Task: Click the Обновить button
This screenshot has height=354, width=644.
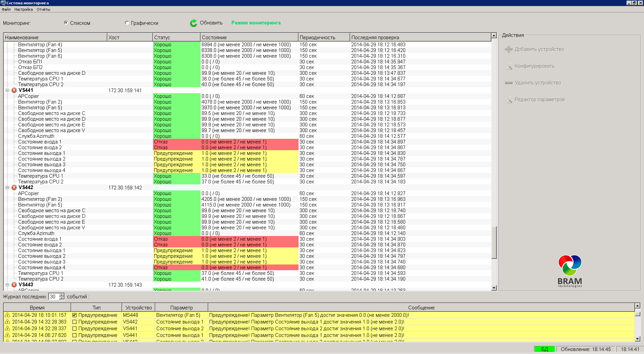Action: tap(206, 23)
